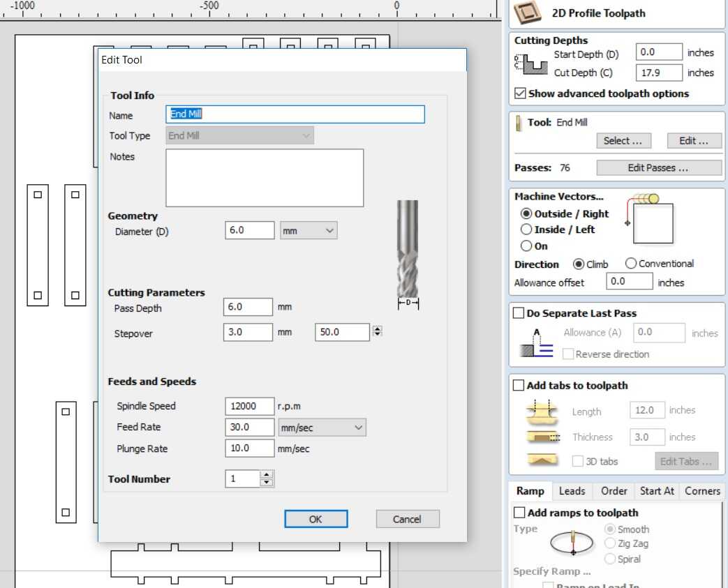Click the end mill cutter image in Edit Tool
Screen dimensions: 728x588
[x=408, y=255]
